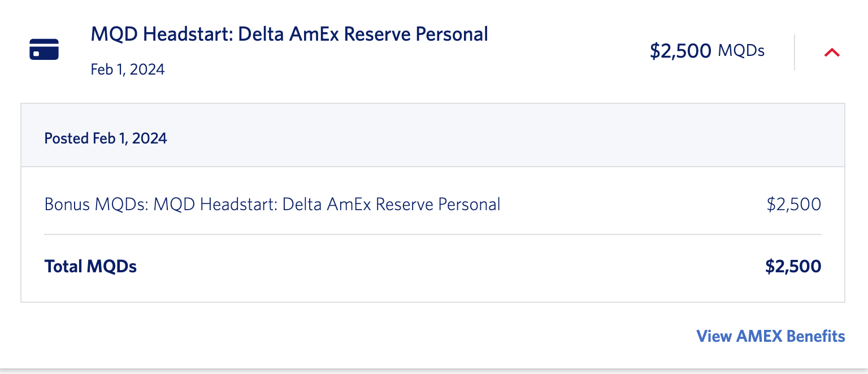Click the $2,500 MQDs summary amount

click(708, 51)
